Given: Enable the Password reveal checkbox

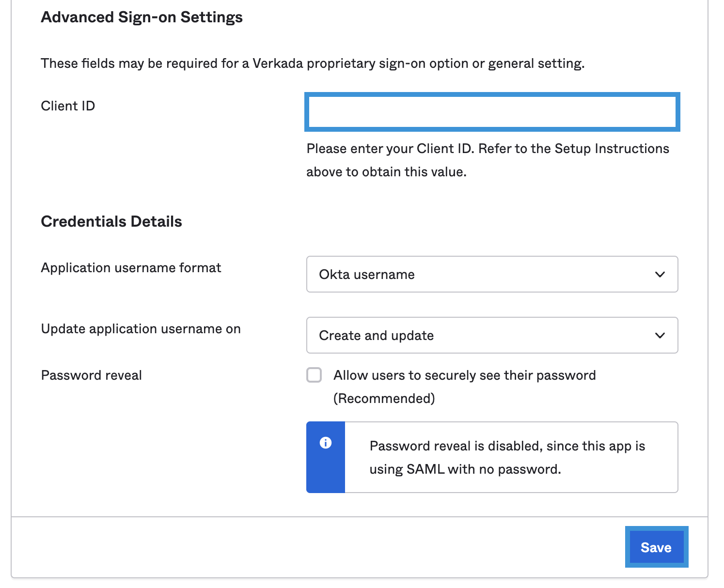Looking at the screenshot, I should pyautogui.click(x=314, y=375).
